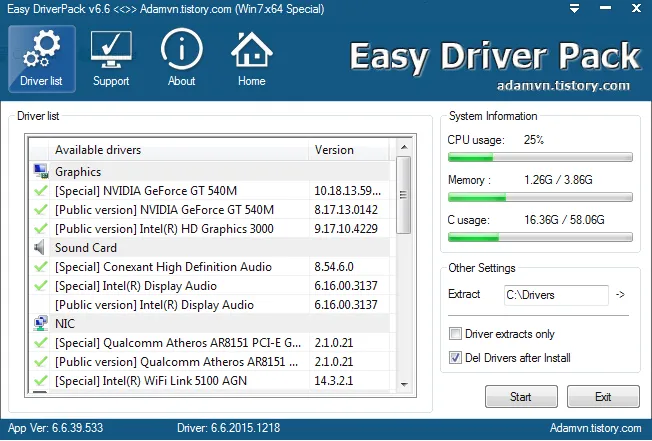Viewport: 652px width, 441px height.
Task: Click version 10.18.13.59... cell
Action: [347, 191]
